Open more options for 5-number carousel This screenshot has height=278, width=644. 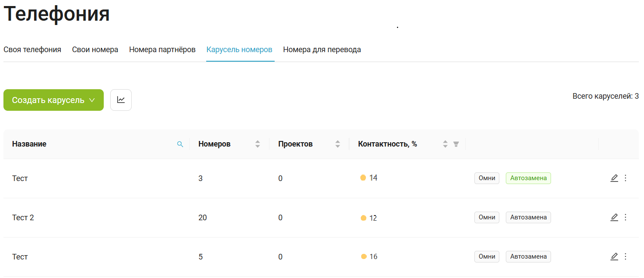pos(625,256)
